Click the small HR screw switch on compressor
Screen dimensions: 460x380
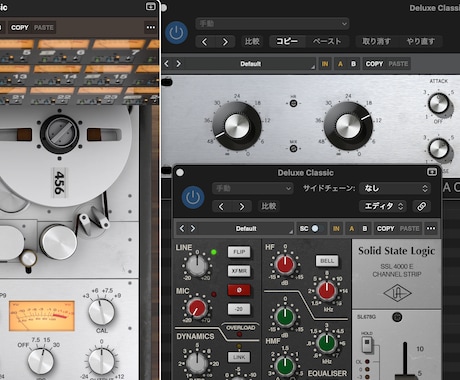tap(293, 103)
